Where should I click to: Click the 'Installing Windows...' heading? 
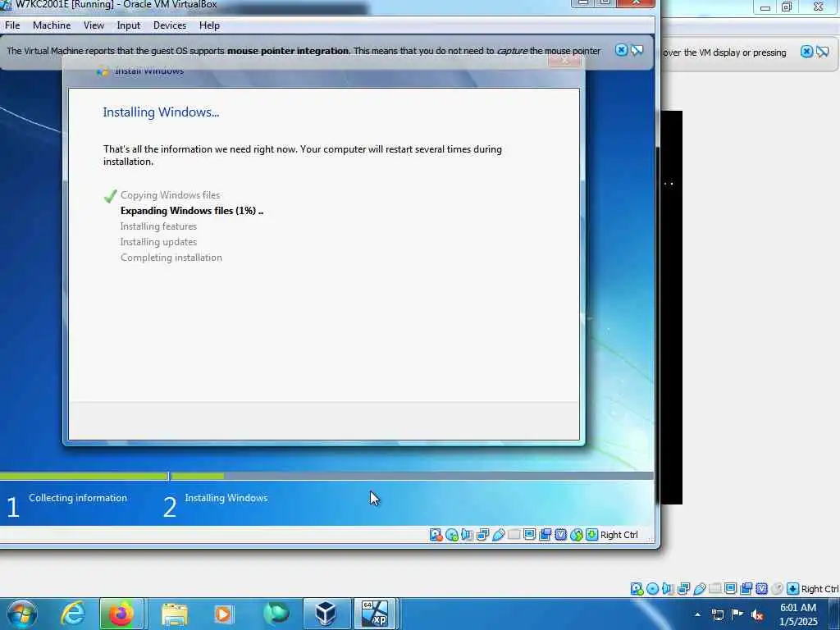162,112
